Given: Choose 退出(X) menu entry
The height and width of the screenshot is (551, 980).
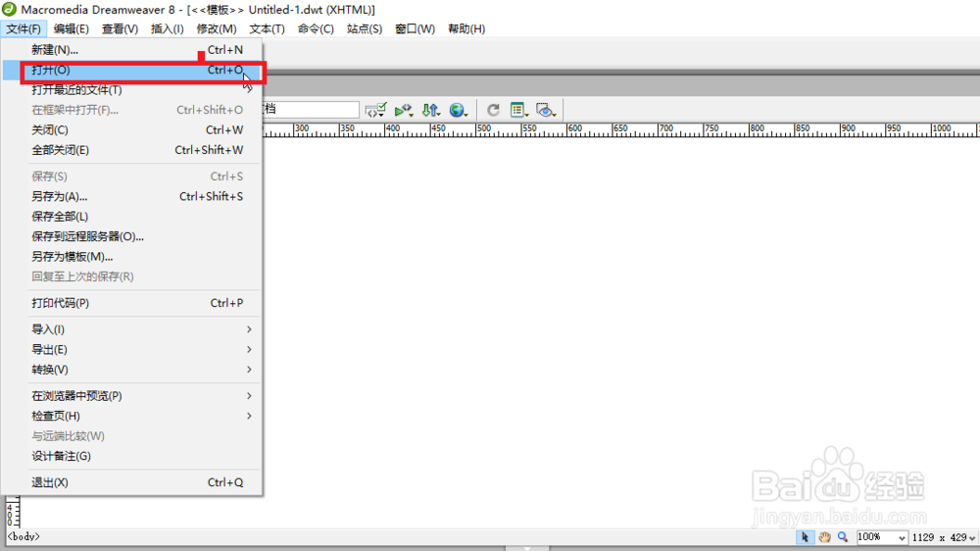Looking at the screenshot, I should tap(130, 482).
